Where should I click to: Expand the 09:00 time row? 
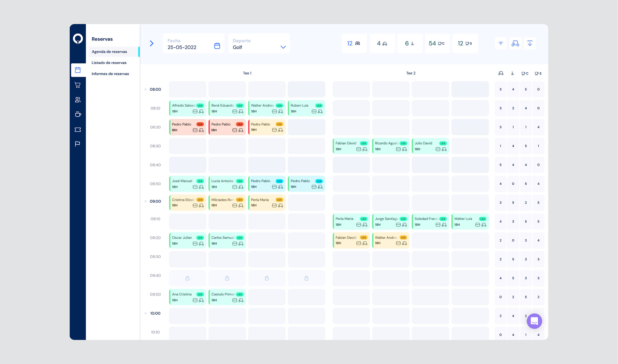click(x=146, y=201)
